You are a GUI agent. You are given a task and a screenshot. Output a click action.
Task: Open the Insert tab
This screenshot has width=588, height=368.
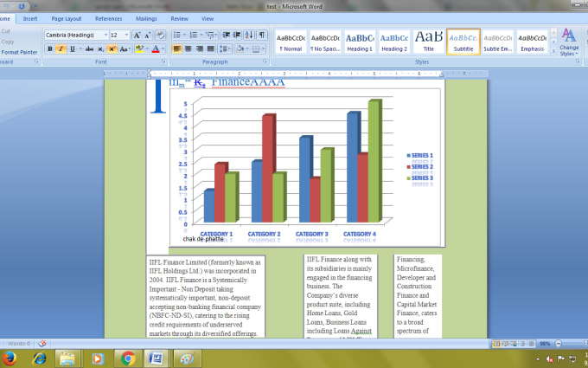click(x=30, y=18)
